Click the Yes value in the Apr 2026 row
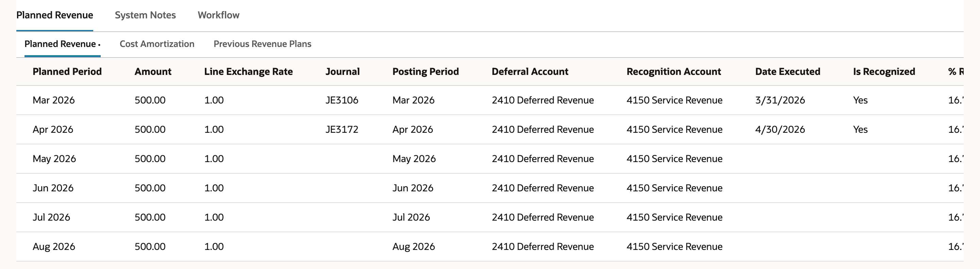980x269 pixels. point(860,129)
